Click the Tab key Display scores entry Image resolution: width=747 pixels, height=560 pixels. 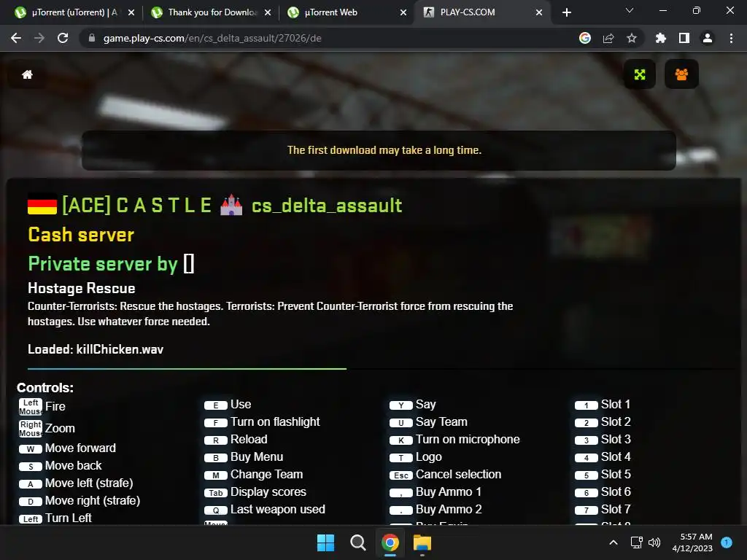(x=255, y=492)
